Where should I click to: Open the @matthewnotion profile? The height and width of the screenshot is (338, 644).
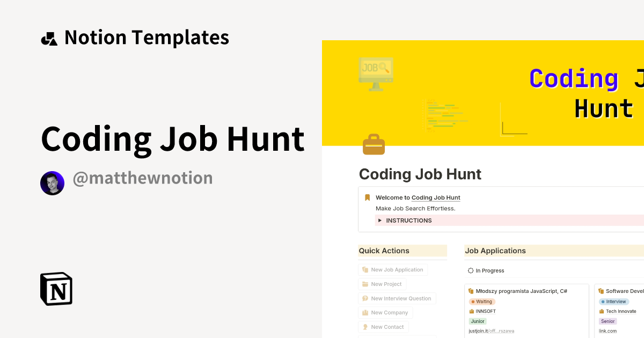143,178
